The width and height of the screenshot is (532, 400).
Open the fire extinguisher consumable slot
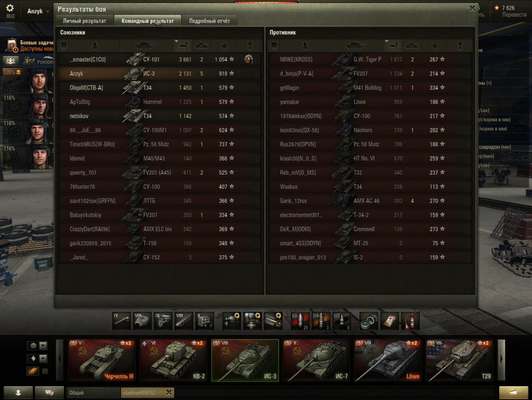click(410, 321)
